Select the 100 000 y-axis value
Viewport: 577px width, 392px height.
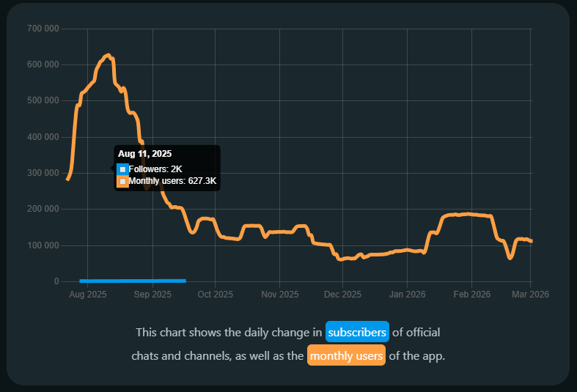coord(42,245)
